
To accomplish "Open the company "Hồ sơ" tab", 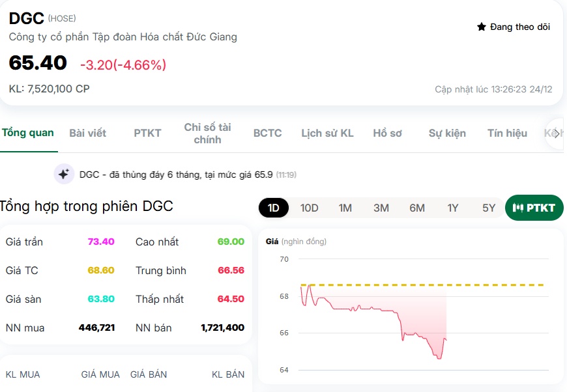I will click(387, 132).
